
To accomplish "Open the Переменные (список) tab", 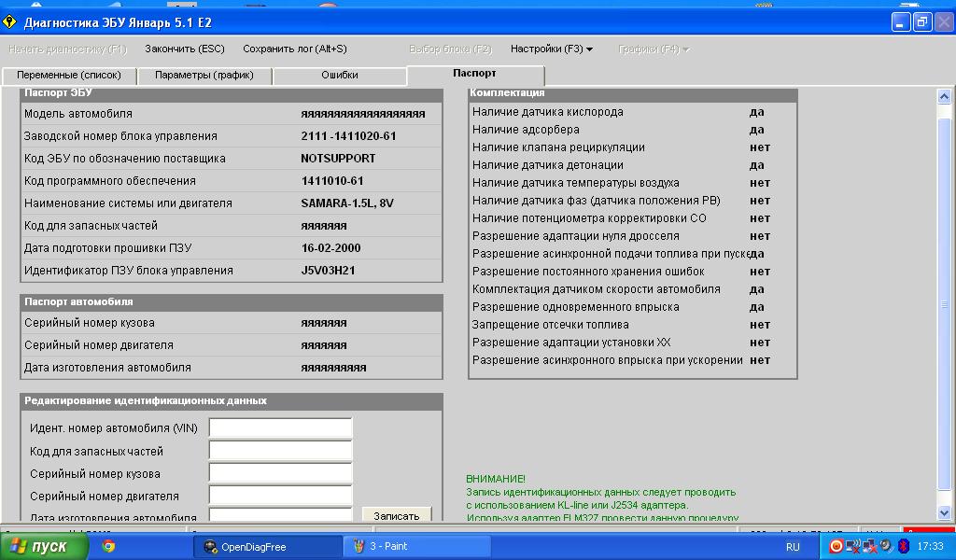I will point(69,75).
